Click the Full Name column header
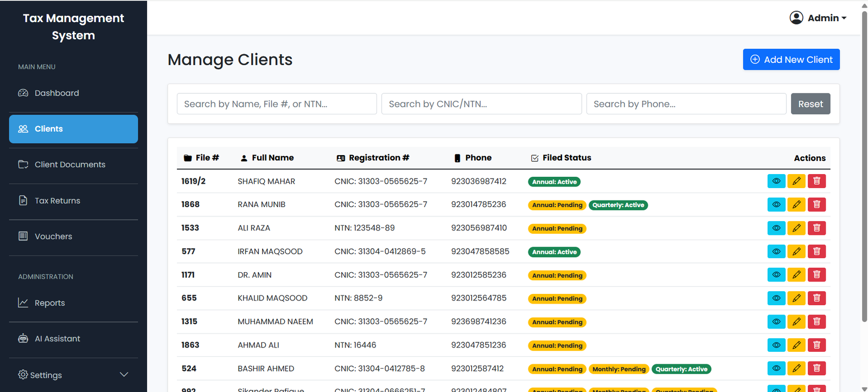868x392 pixels. [267, 158]
